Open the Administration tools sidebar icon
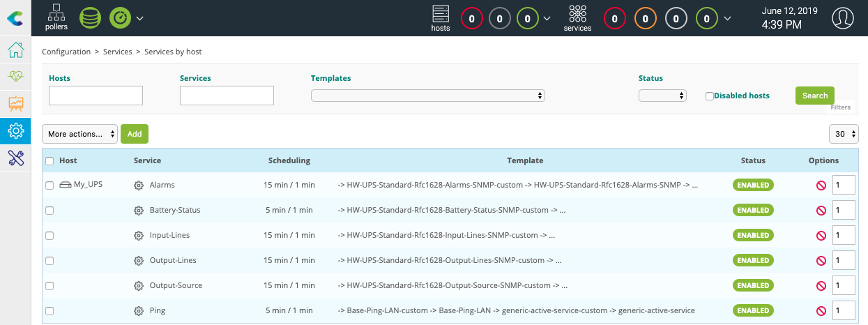The width and height of the screenshot is (868, 325). [15, 158]
